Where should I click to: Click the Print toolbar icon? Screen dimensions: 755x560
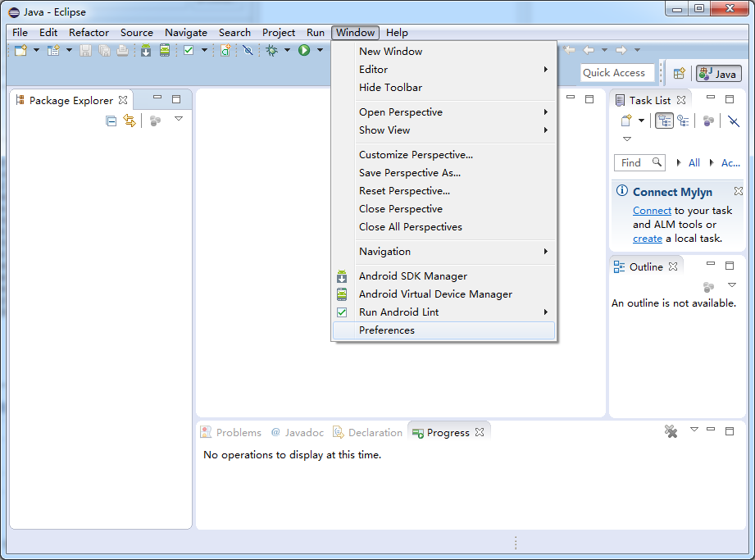click(122, 50)
